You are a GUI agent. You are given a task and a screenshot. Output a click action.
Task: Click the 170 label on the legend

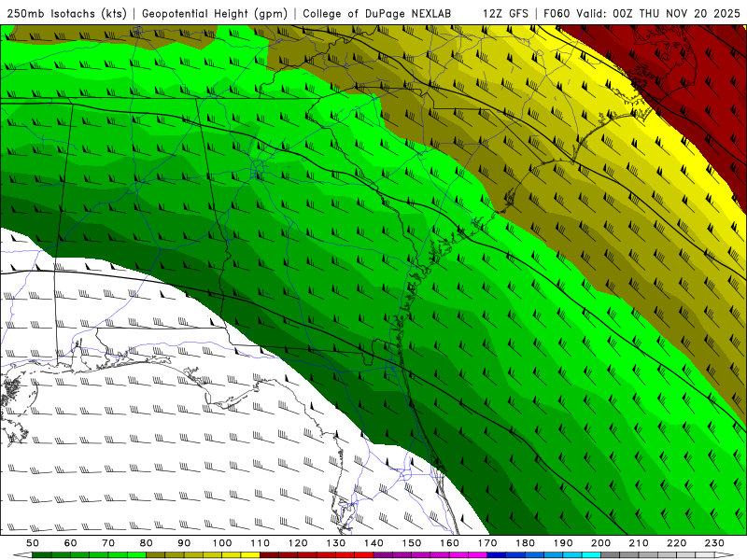487,543
